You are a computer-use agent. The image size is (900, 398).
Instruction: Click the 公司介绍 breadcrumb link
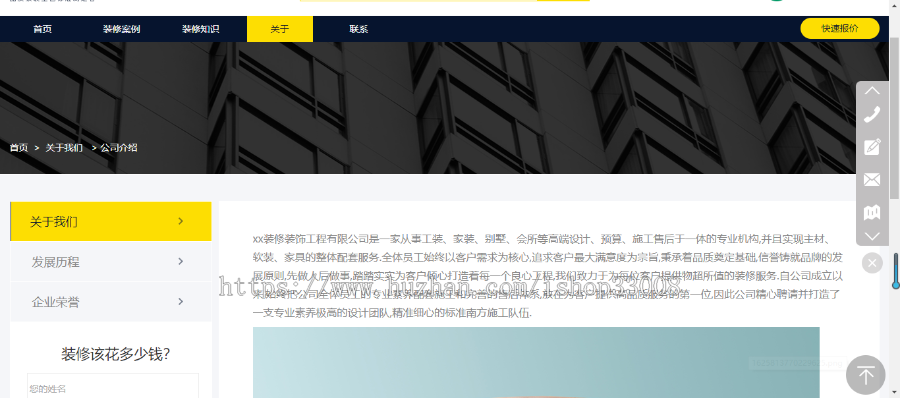click(119, 148)
